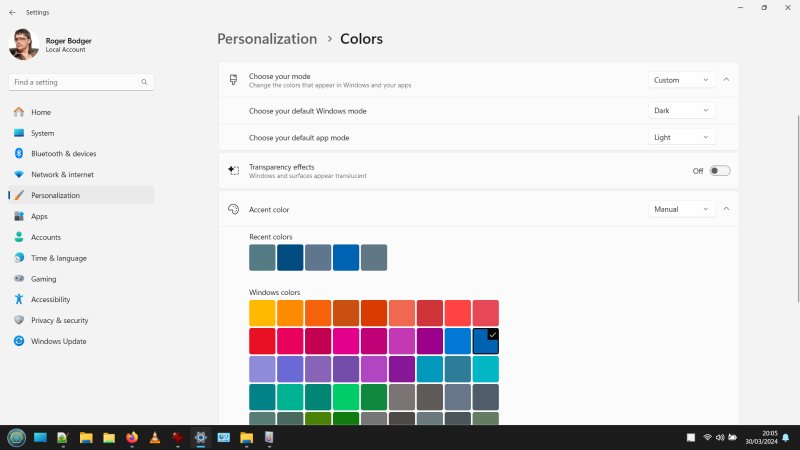Image resolution: width=800 pixels, height=450 pixels.
Task: Click the volume speaker icon in tray
Action: (720, 438)
